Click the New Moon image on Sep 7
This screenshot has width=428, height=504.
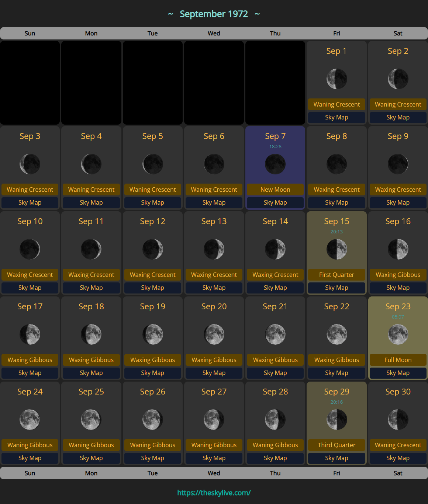pos(275,164)
